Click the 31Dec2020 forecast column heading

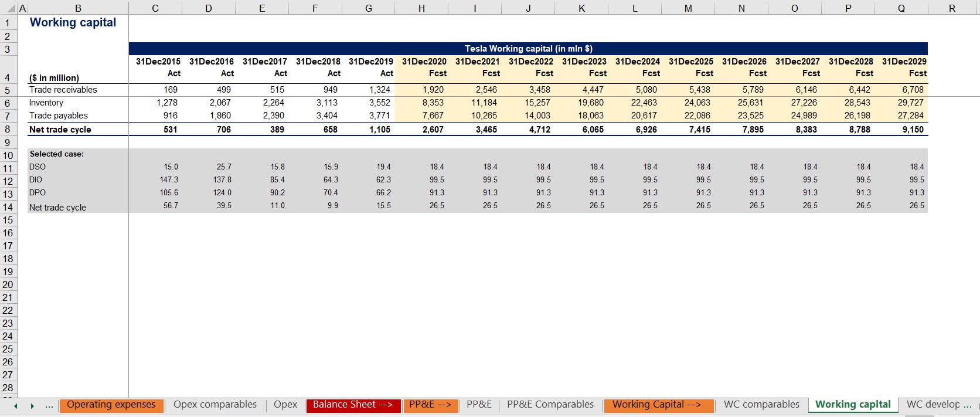coord(424,61)
